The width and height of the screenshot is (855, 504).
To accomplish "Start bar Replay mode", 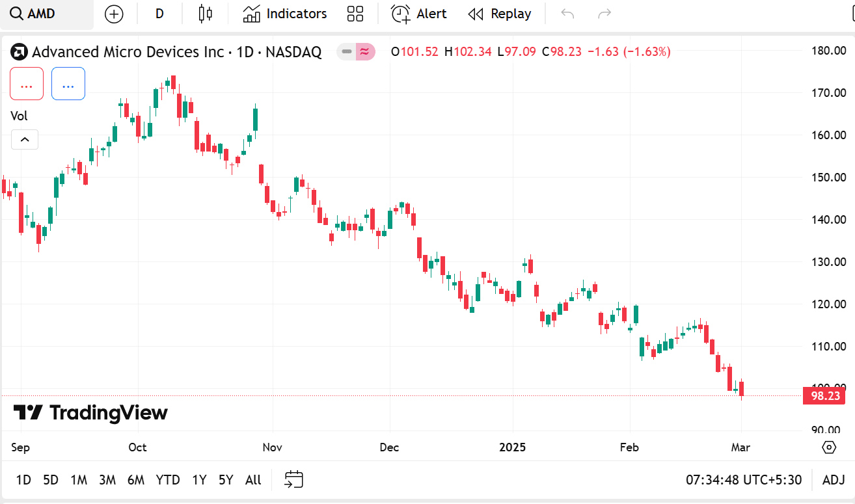I will [x=500, y=14].
